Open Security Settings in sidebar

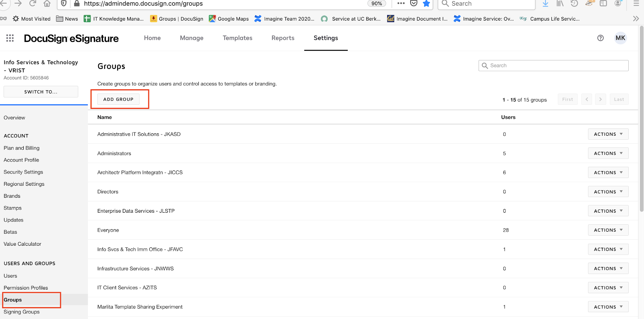point(23,172)
